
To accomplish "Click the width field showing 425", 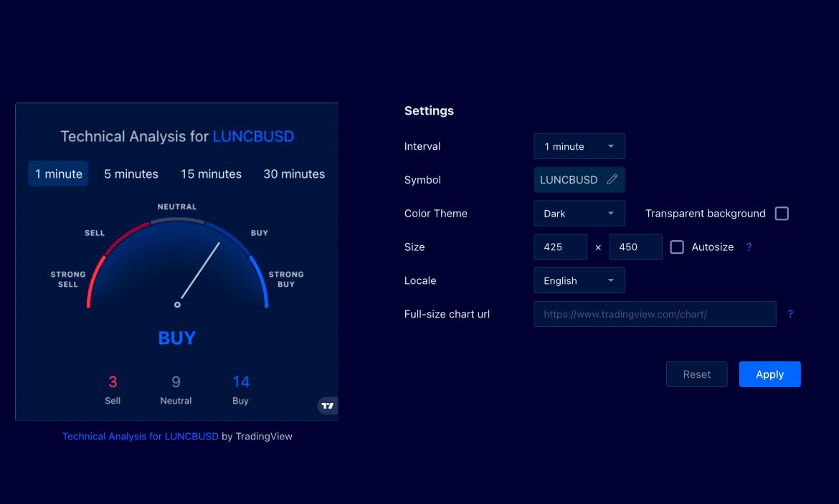I will [x=560, y=247].
